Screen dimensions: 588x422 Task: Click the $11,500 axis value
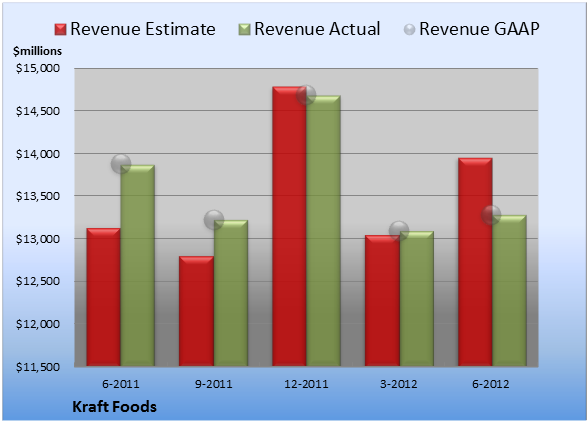[38, 367]
